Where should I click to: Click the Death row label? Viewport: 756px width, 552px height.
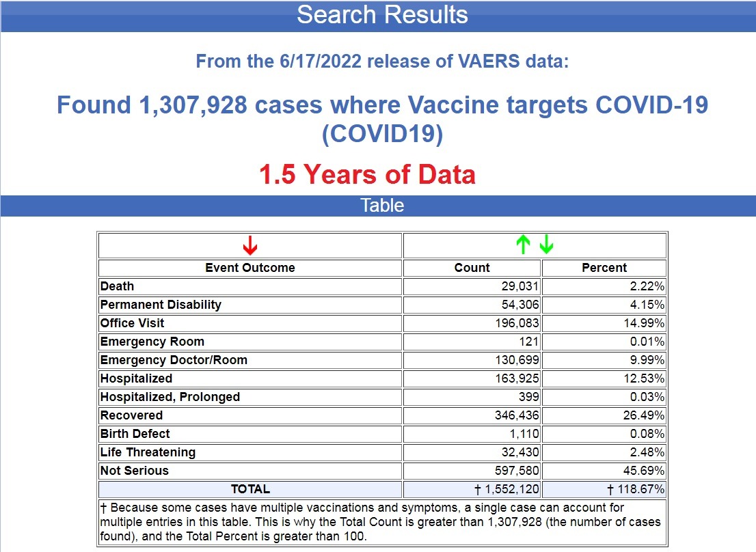coord(118,286)
